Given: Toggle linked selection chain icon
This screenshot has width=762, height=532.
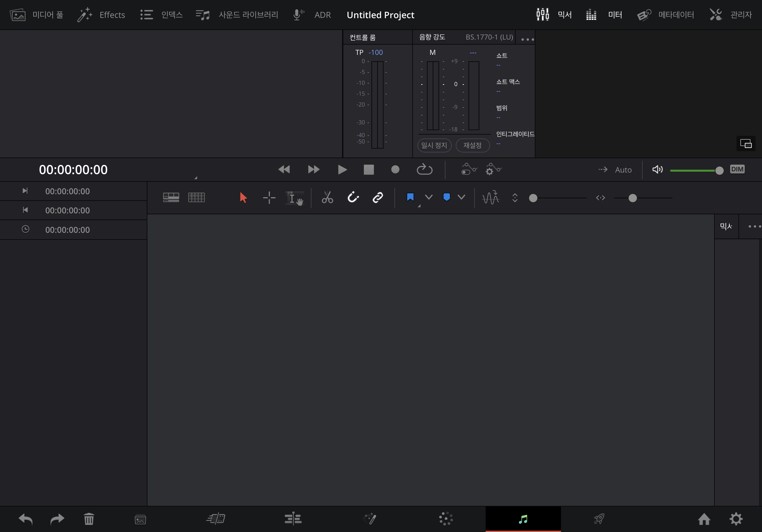Looking at the screenshot, I should coord(378,198).
